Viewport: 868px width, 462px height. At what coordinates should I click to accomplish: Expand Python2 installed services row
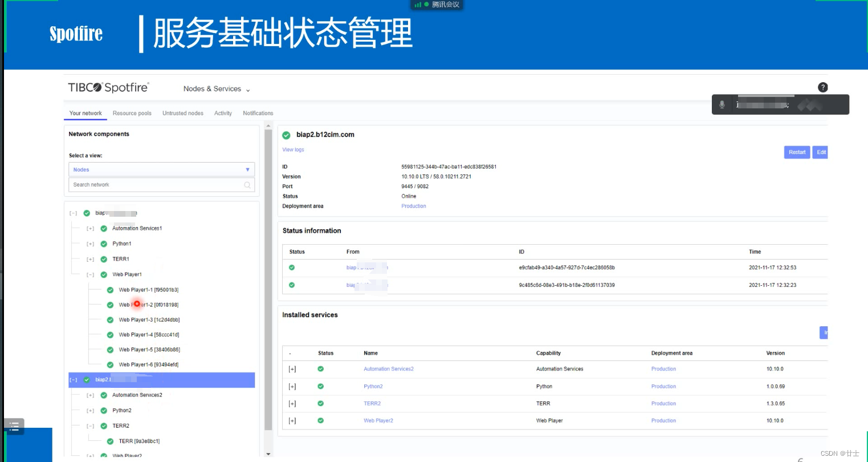coord(292,387)
